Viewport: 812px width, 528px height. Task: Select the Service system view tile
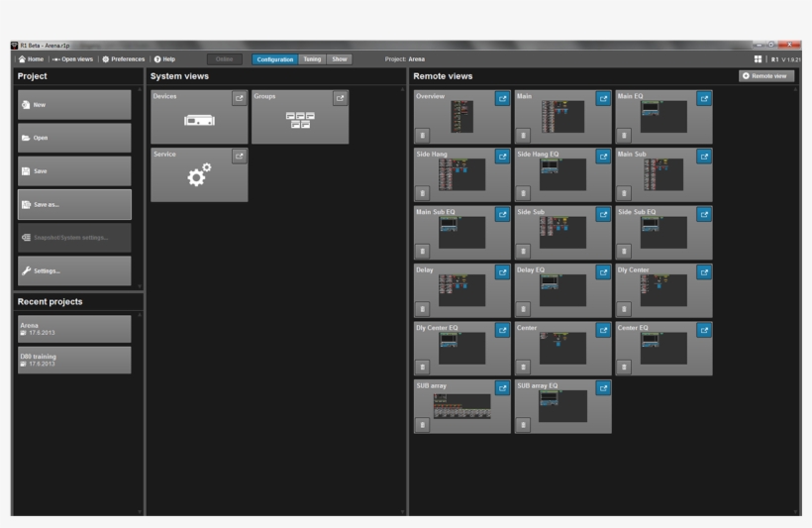coord(199,175)
